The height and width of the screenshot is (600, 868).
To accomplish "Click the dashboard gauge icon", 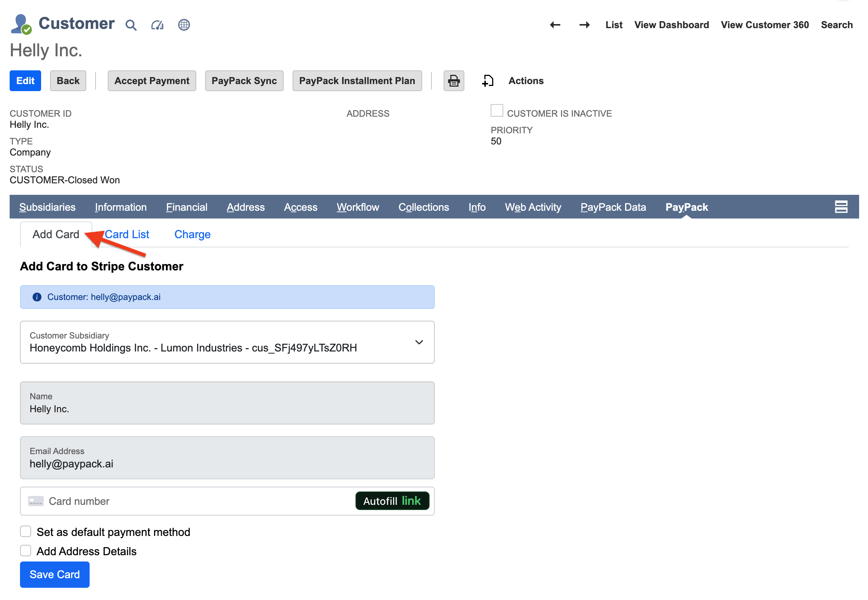I will (157, 25).
